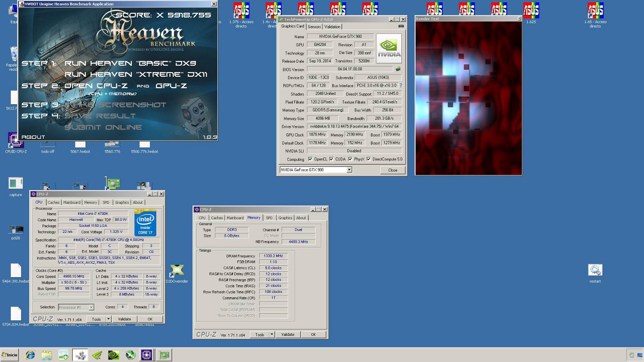Click the GPU-Z screenshot camera icon
644x362 pixels.
tap(401, 26)
